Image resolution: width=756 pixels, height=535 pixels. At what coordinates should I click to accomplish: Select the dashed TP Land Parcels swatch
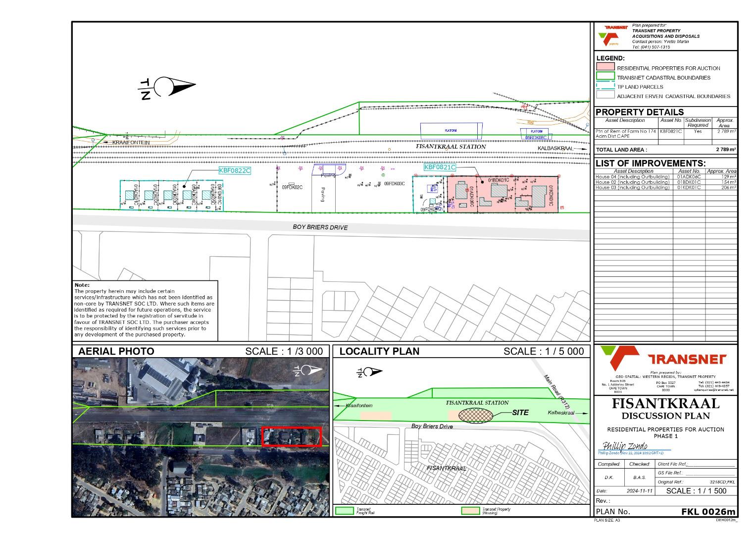click(605, 86)
